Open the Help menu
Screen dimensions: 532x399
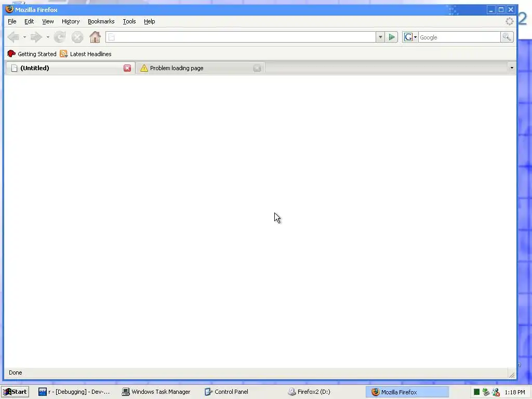(149, 21)
